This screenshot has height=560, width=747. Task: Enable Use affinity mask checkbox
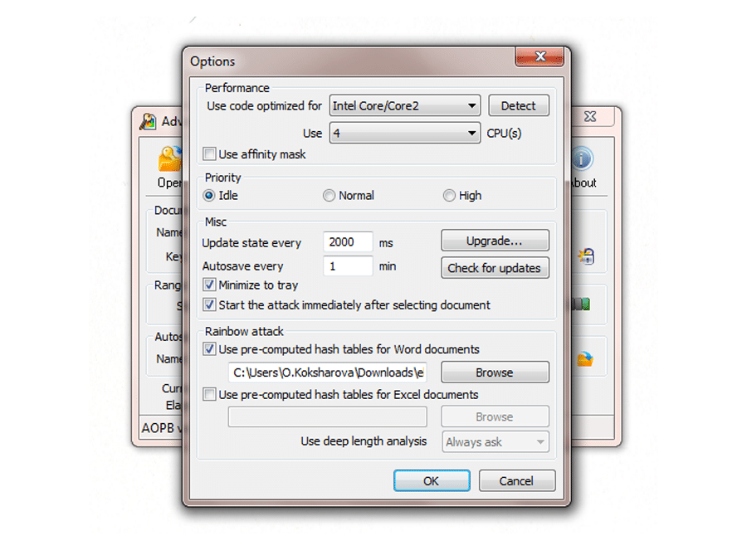point(210,154)
